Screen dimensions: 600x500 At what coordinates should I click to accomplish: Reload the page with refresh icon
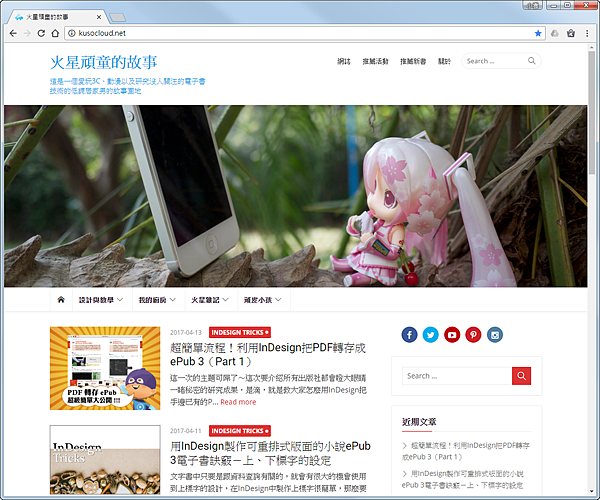coord(41,33)
